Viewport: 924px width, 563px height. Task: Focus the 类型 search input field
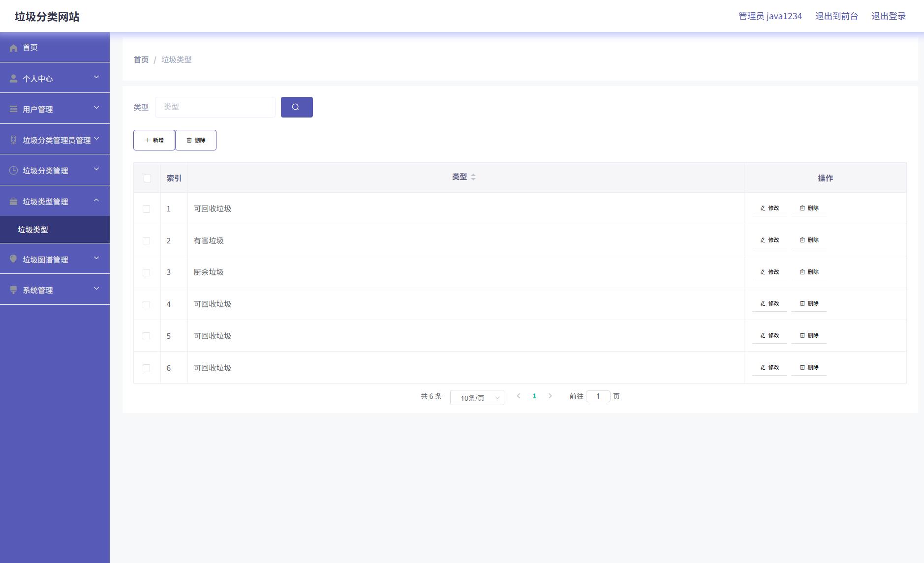[x=215, y=107]
